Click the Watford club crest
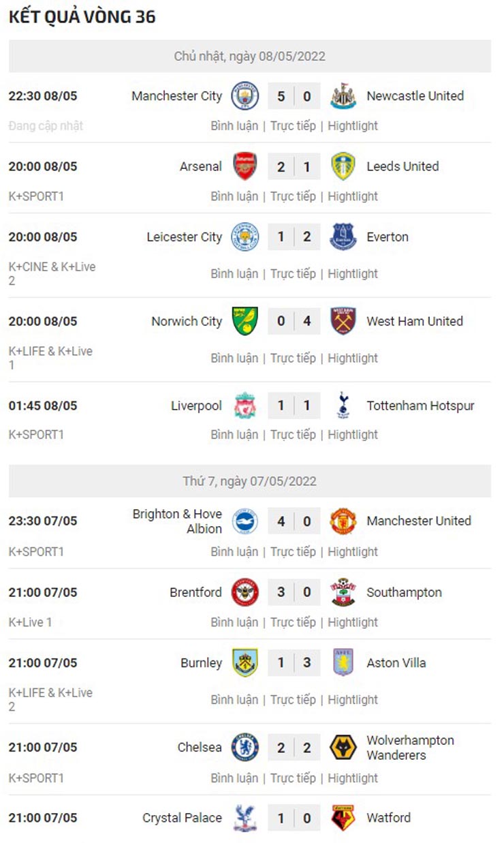The image size is (504, 843). [x=343, y=818]
